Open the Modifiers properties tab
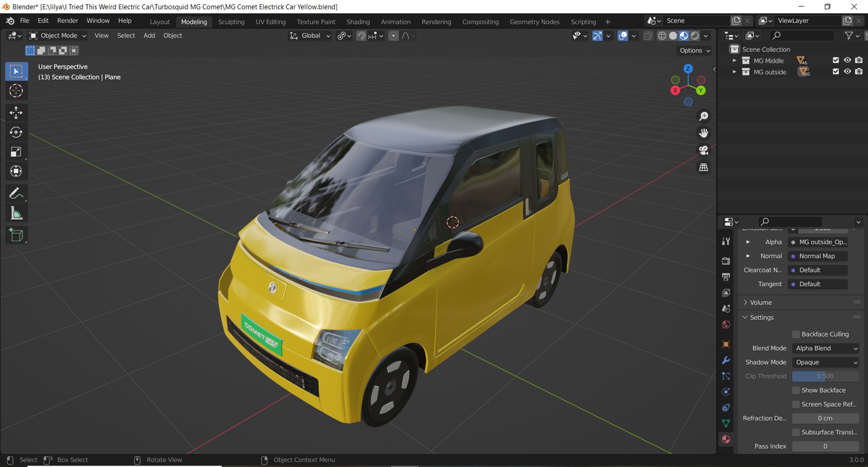Screen dimensions: 868x467 coord(726,360)
